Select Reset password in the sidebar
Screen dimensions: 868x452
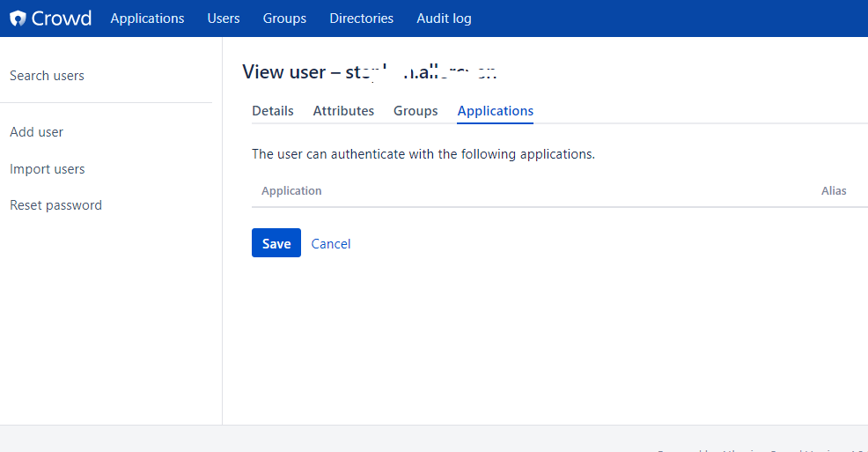[x=56, y=205]
